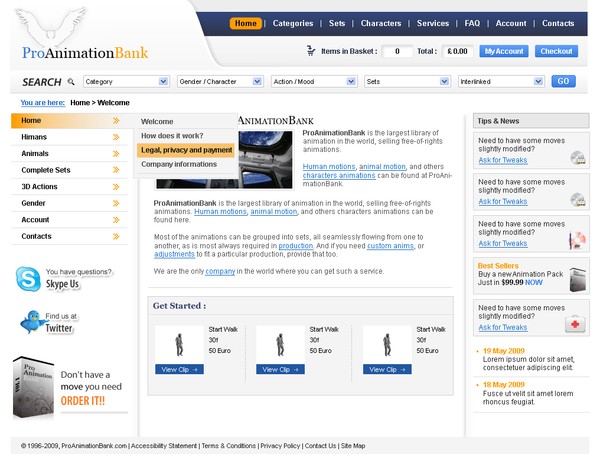Click the NOW link in Best Sellers
The width and height of the screenshot is (600, 454).
[534, 283]
